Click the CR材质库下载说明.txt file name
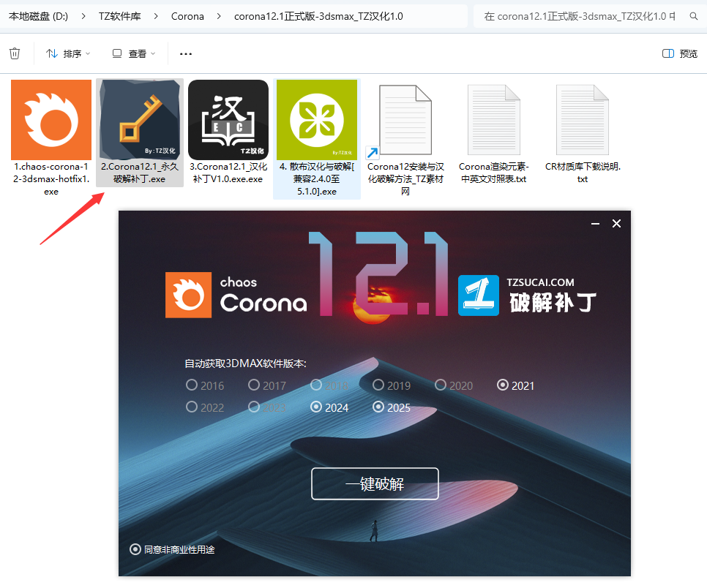707x588 pixels. [x=583, y=173]
